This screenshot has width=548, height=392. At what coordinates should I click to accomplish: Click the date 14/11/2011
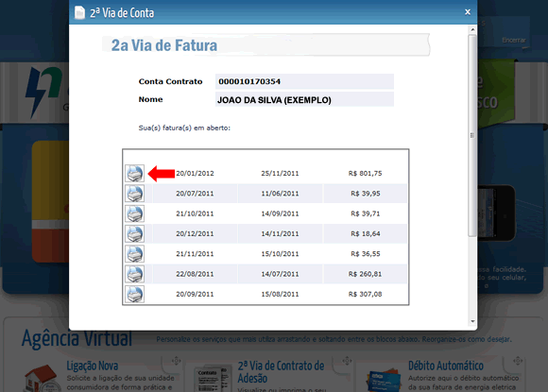[280, 233]
